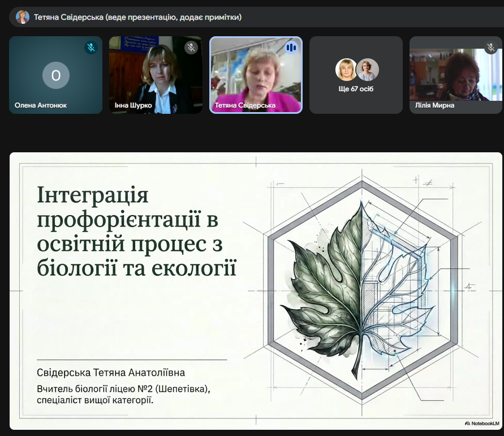This screenshot has width=504, height=436.
Task: Click the Інна Шурко name label
Action: pos(133,105)
